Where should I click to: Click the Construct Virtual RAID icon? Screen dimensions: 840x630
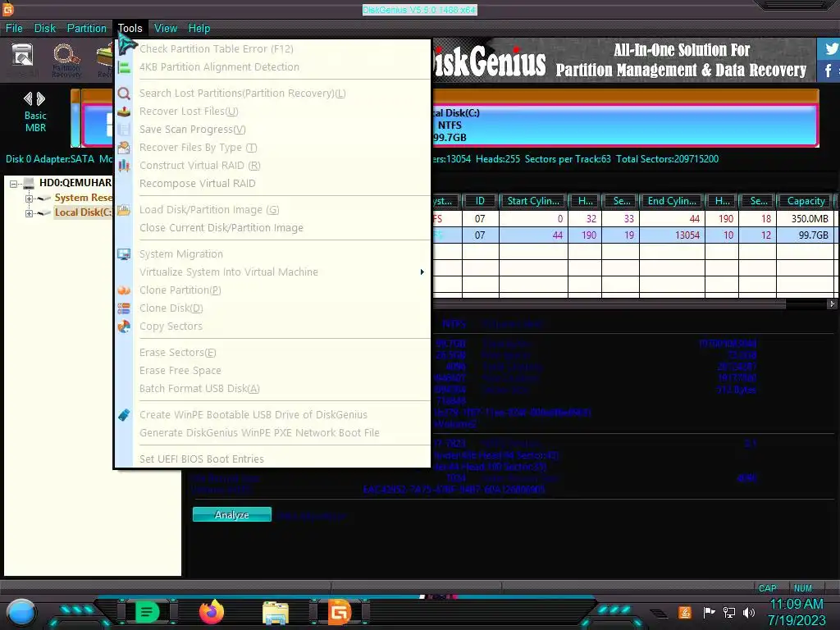[x=124, y=166]
